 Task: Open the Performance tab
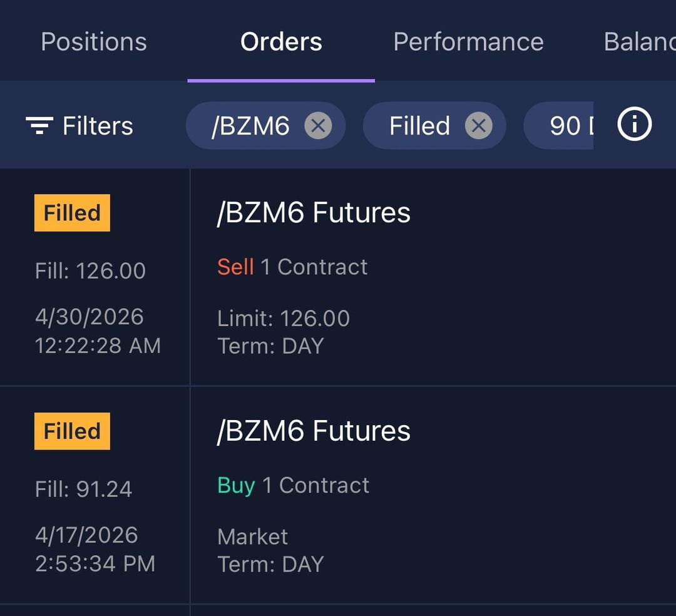tap(468, 42)
